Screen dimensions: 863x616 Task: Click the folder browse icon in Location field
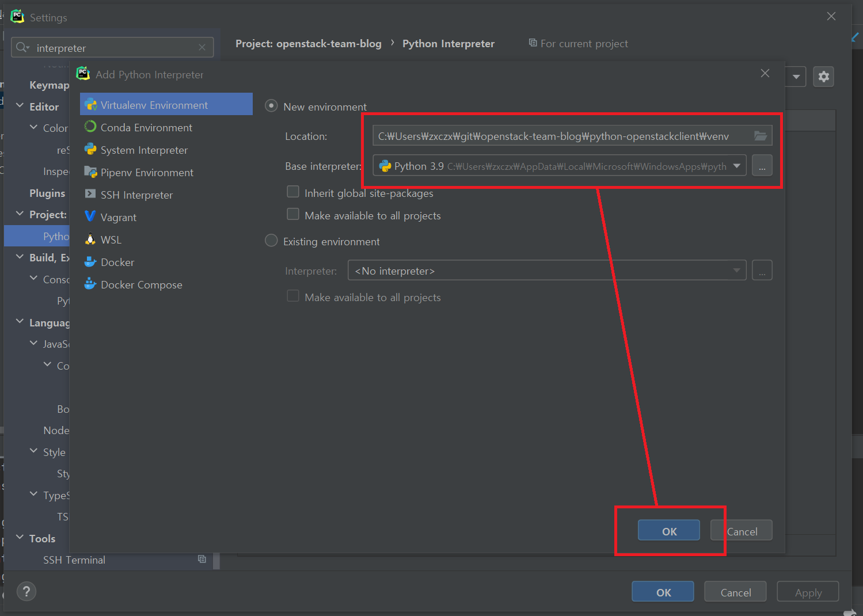pyautogui.click(x=761, y=136)
